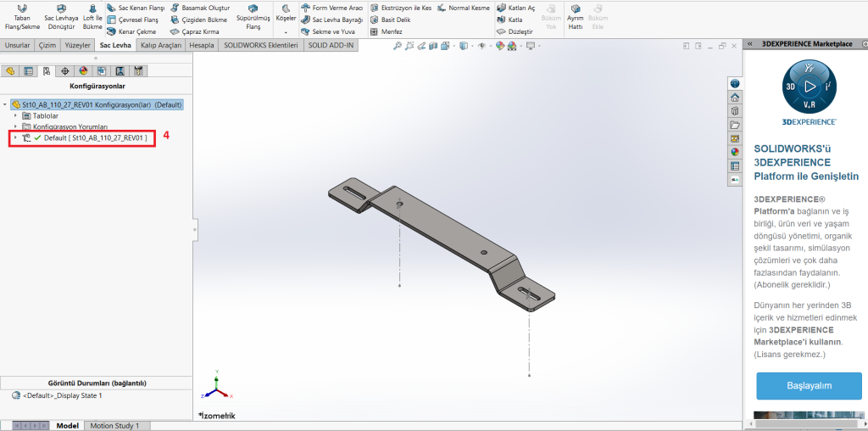868x431 pixels.
Task: Choose the Süpürülmüş Flanş tool
Action: [x=253, y=17]
